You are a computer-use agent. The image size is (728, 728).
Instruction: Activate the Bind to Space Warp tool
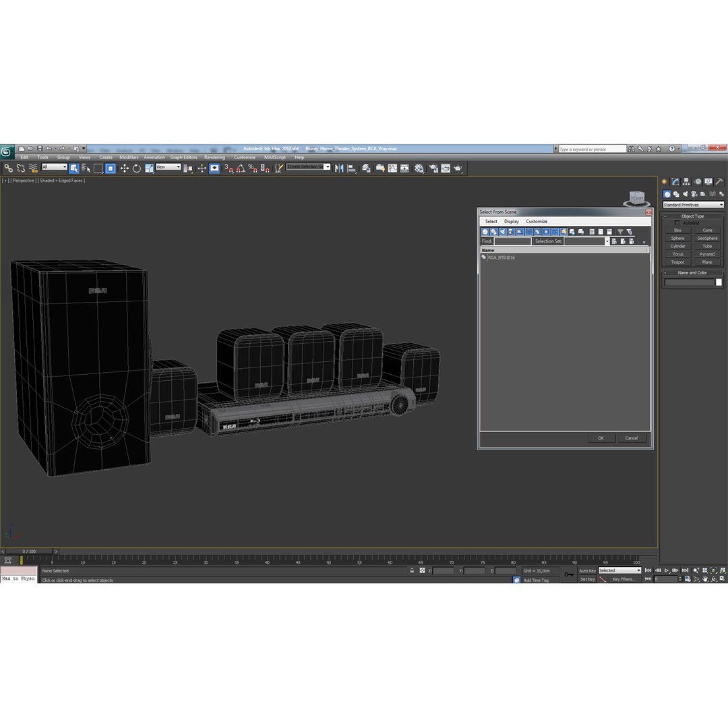[33, 168]
